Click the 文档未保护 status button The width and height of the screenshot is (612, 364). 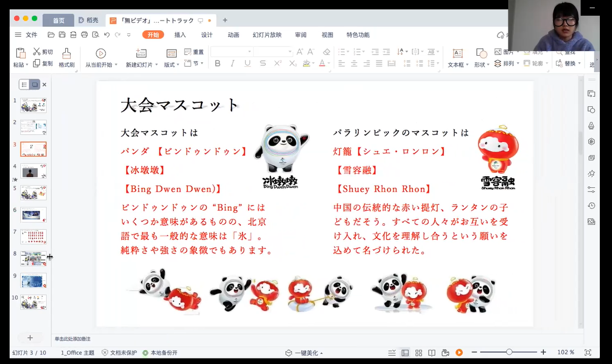119,353
